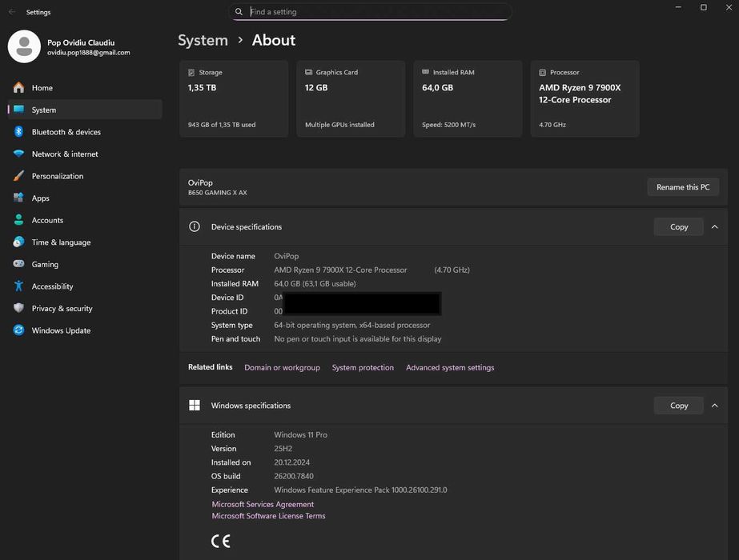The width and height of the screenshot is (739, 560).
Task: Click the Graphics Card icon
Action: pyautogui.click(x=309, y=72)
